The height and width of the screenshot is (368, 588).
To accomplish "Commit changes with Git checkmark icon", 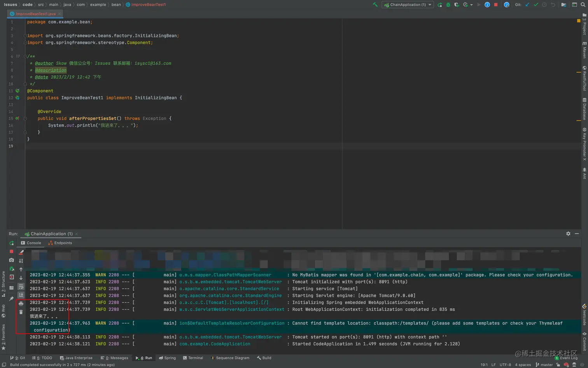I will coord(536,5).
